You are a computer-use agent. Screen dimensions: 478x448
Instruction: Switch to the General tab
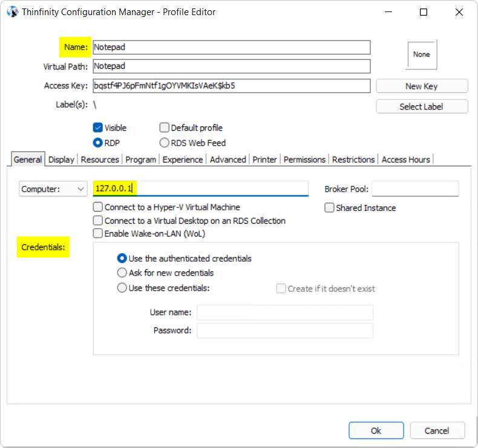tap(28, 159)
